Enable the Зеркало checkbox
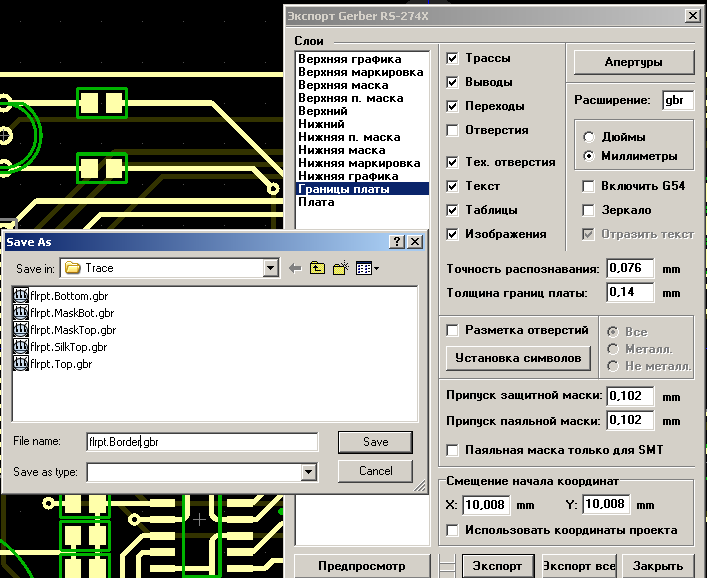Screen dimensions: 707x578 (588, 210)
